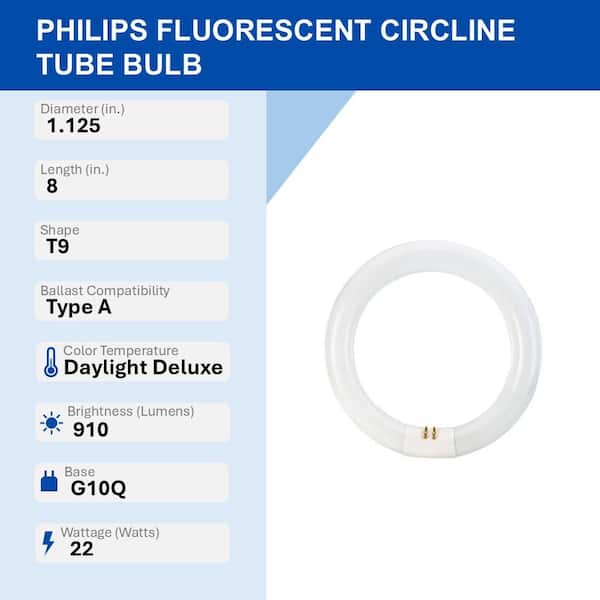Select the Diameter 1.125 spec row
This screenshot has width=600, height=600.
tap(133, 120)
